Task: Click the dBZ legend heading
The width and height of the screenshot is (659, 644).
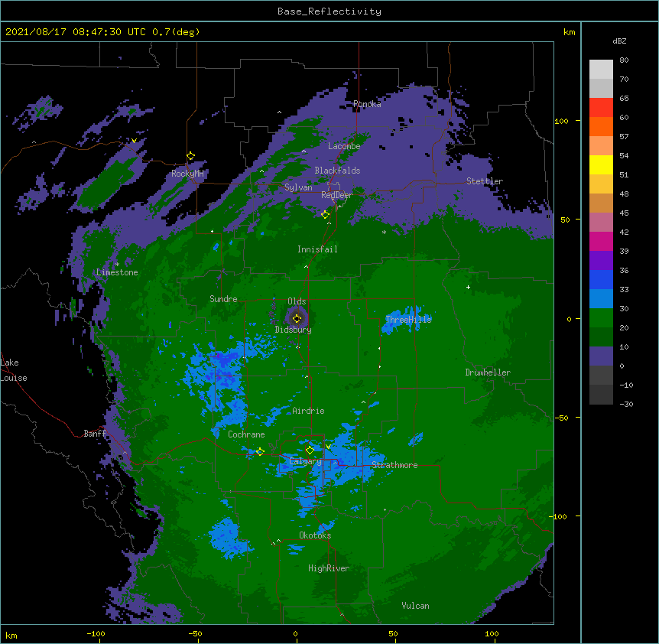Action: point(619,41)
